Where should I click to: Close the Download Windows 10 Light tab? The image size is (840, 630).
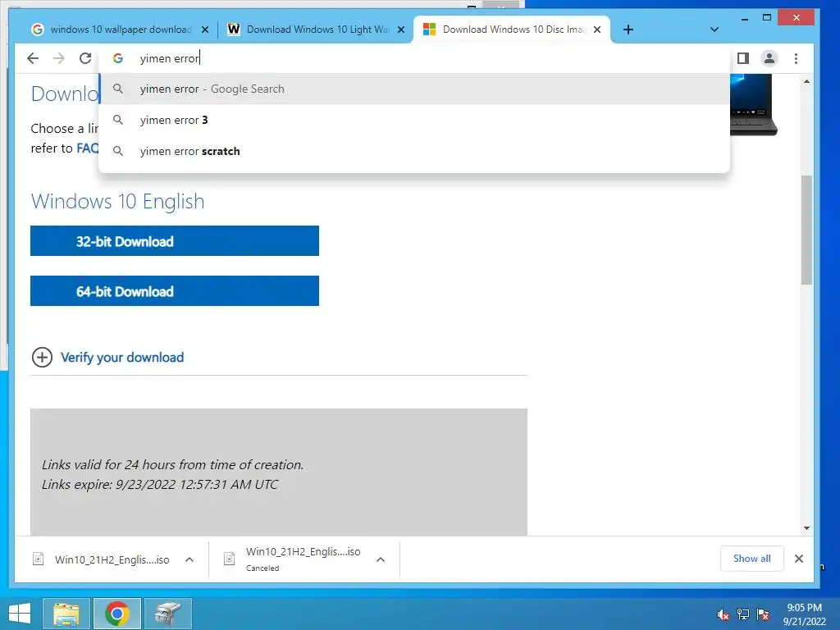point(400,30)
